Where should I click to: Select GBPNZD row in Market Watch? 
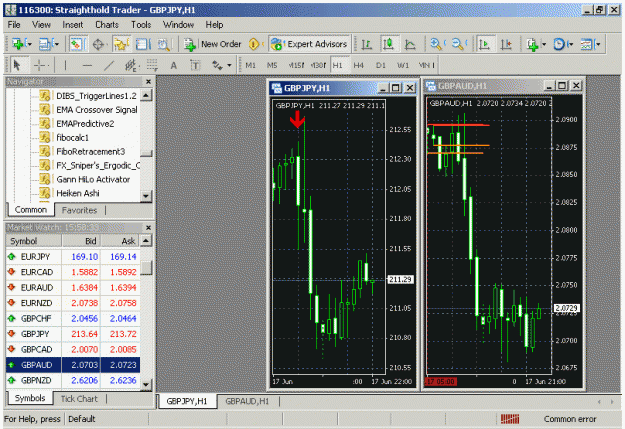(73, 380)
